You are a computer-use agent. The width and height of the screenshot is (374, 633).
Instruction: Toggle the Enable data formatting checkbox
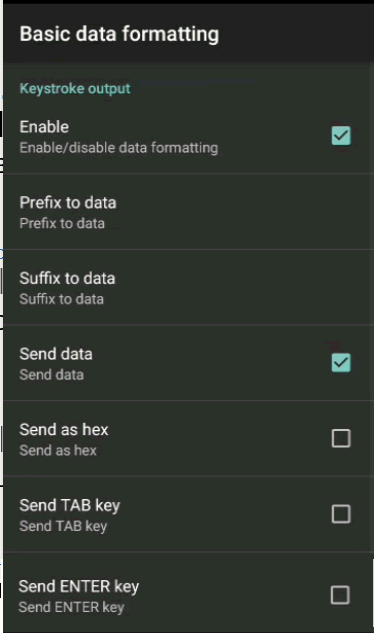(x=341, y=136)
